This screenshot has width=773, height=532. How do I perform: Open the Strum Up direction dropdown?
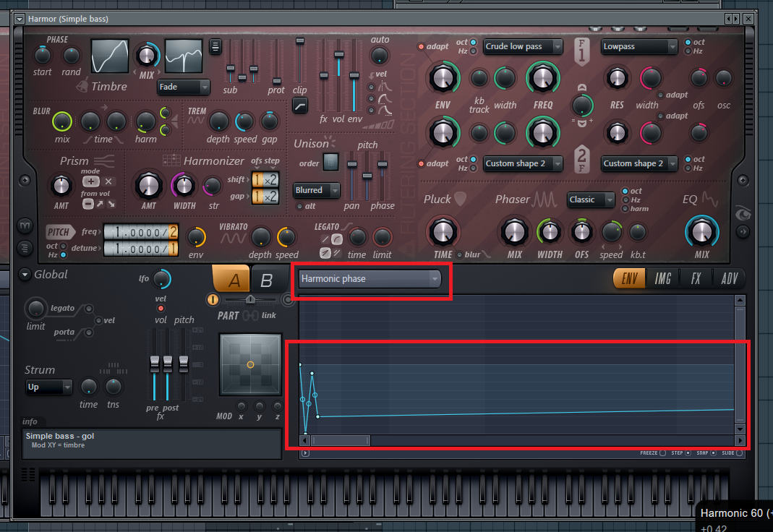[x=48, y=387]
